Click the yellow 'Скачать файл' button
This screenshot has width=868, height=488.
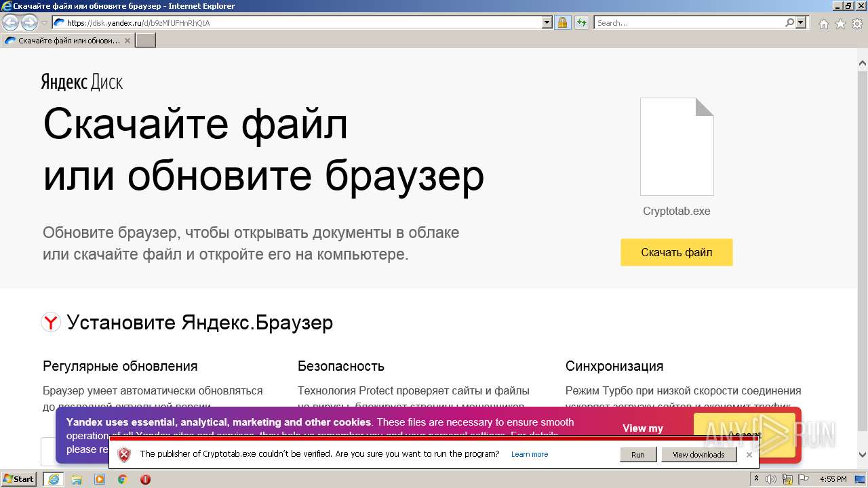(x=677, y=252)
